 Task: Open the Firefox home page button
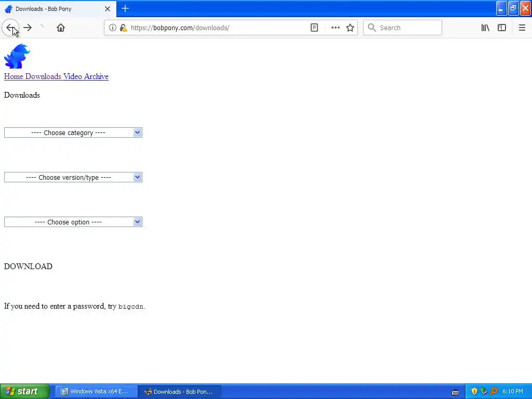[x=61, y=28]
